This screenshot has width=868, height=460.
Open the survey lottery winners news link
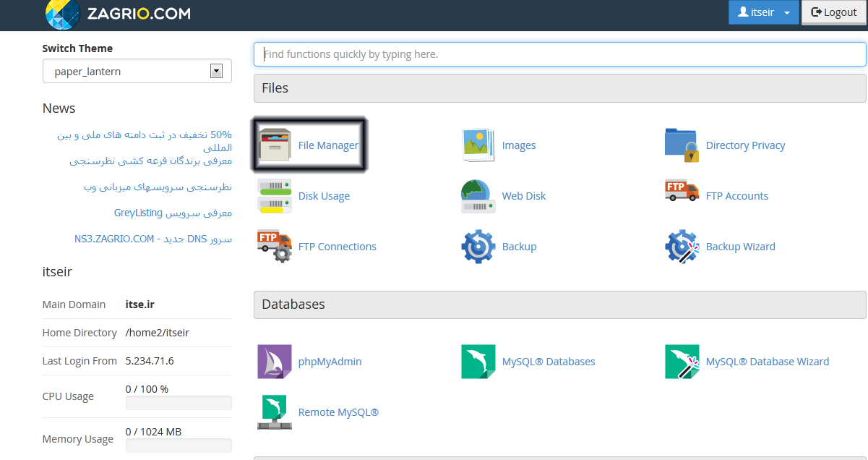pos(151,161)
